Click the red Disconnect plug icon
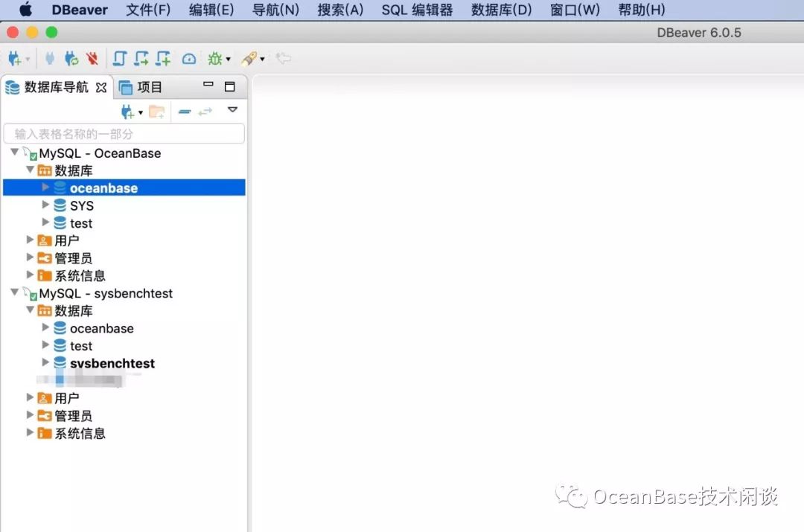This screenshot has width=804, height=532. tap(92, 59)
